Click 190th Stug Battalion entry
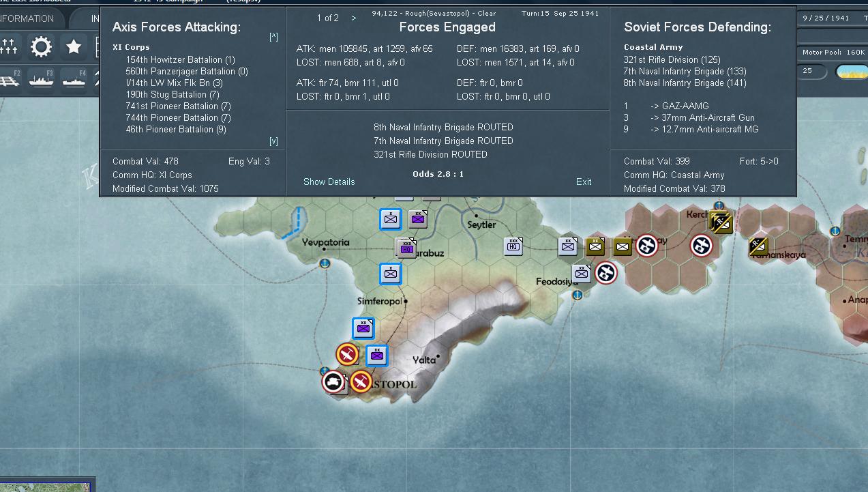This screenshot has width=868, height=492. tap(173, 95)
